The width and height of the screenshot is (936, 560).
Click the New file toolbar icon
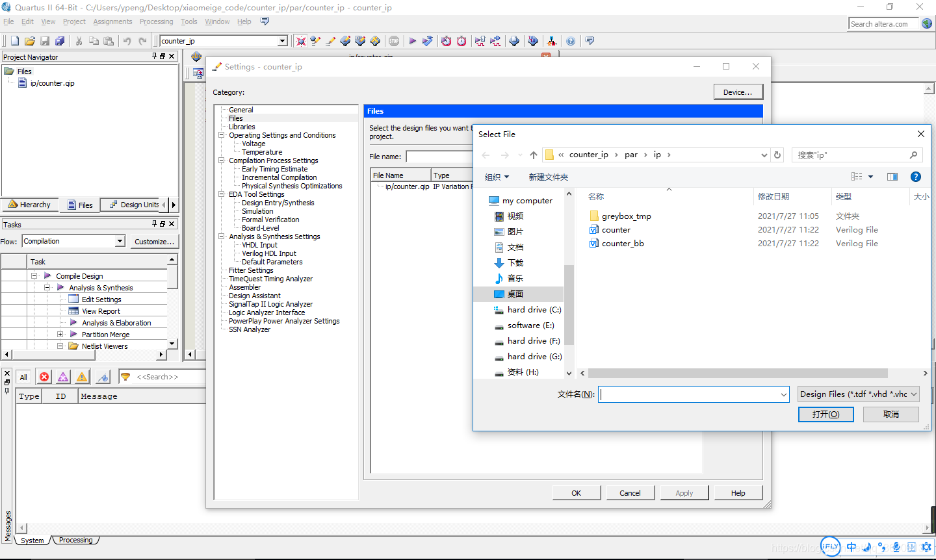click(15, 41)
